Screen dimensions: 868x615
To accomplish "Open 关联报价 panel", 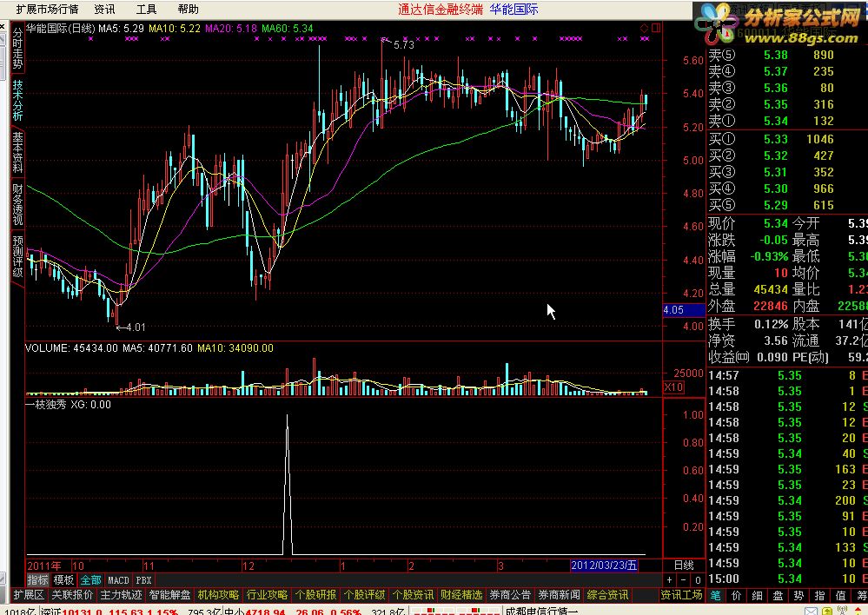I will pos(72,595).
